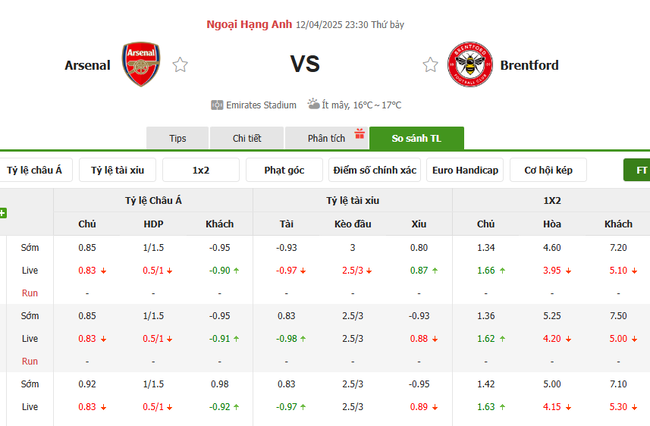Choose the 1x2 odds filter

(201, 170)
